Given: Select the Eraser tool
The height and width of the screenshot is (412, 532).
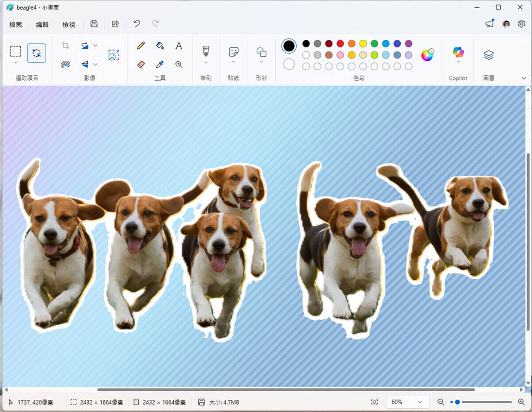Looking at the screenshot, I should click(141, 65).
